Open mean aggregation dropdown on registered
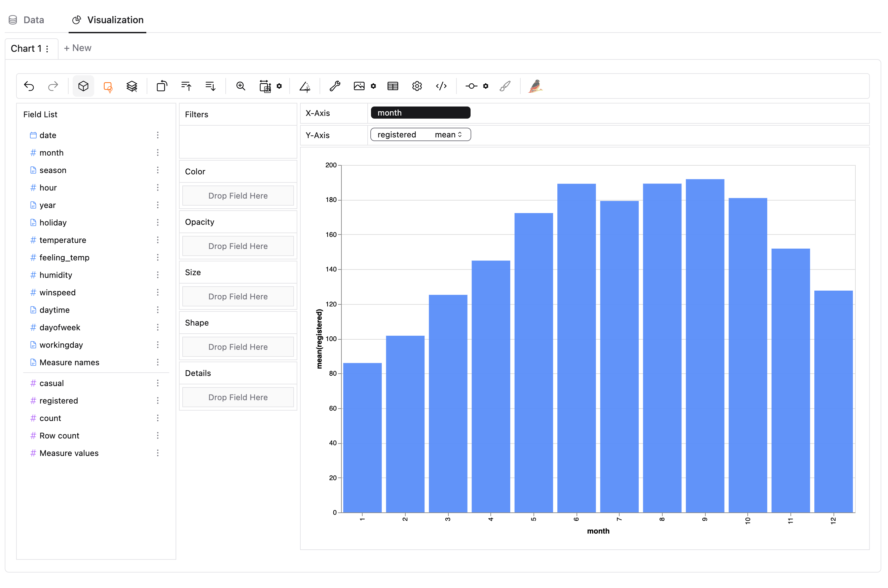 click(448, 135)
